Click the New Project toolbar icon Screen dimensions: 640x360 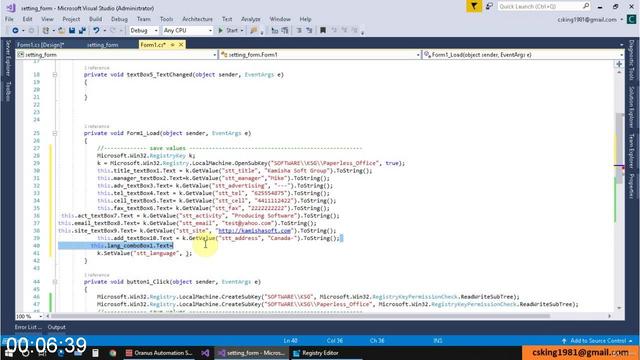(46, 31)
